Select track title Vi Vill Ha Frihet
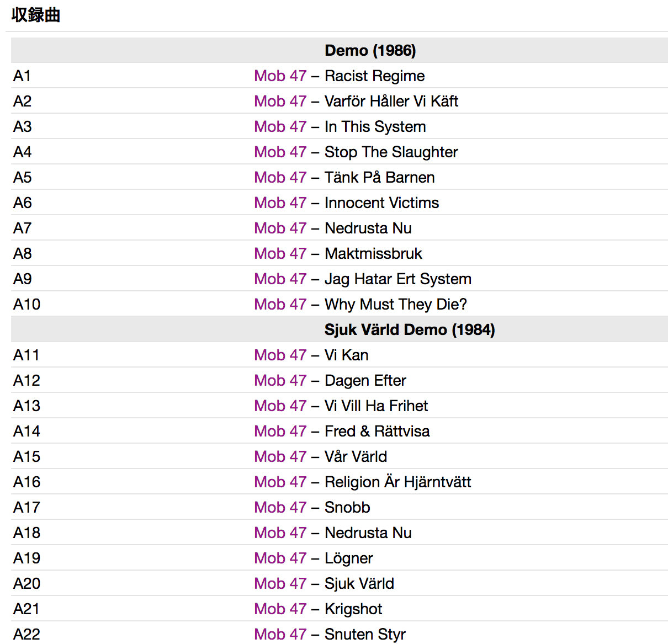 click(377, 406)
